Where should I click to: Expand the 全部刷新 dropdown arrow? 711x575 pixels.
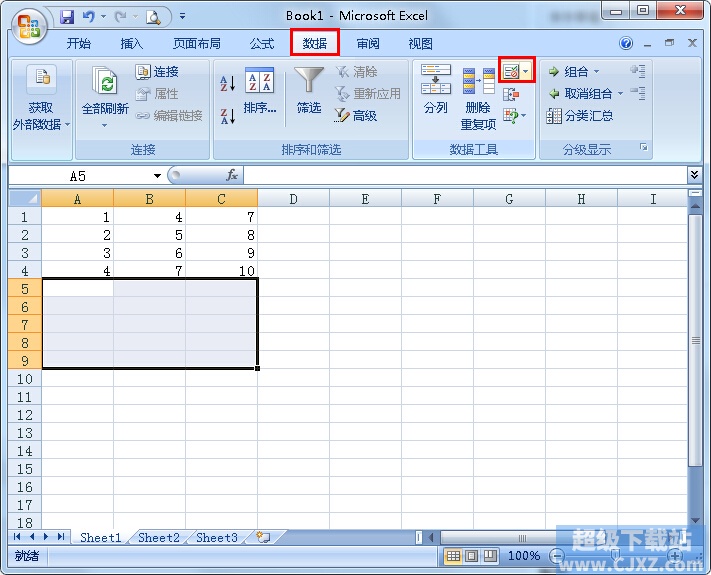point(104,126)
